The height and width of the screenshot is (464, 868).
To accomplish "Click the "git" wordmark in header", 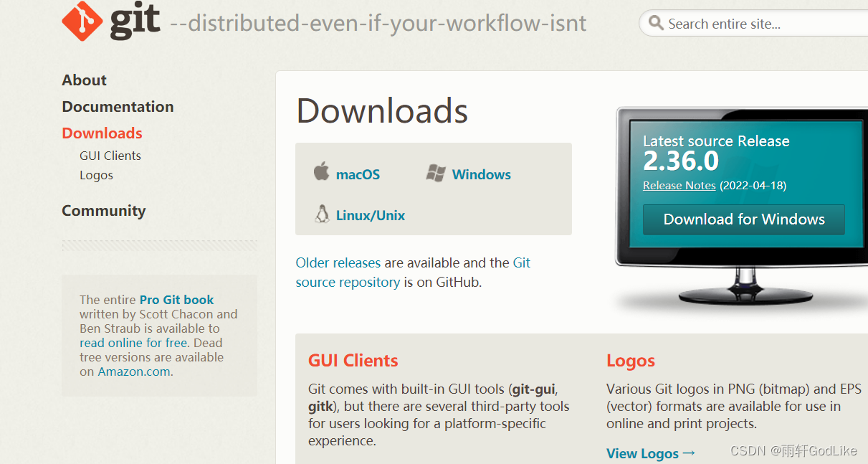I will click(x=135, y=21).
